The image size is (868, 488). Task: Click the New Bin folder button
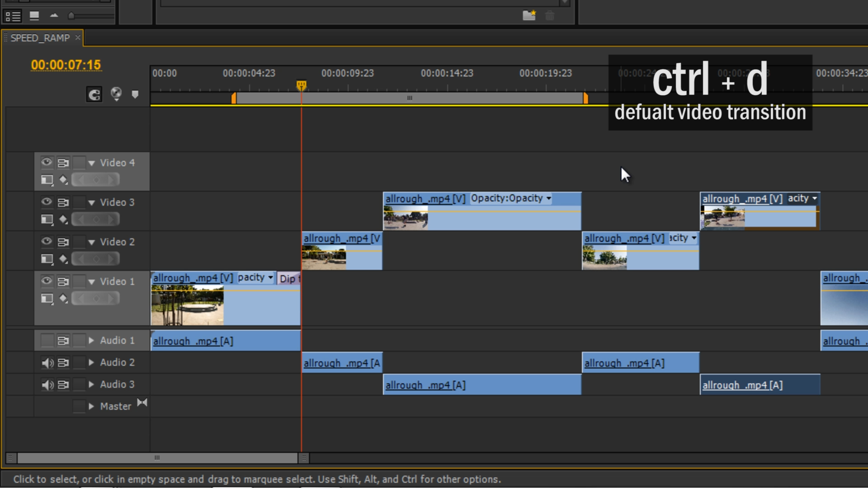pos(529,15)
